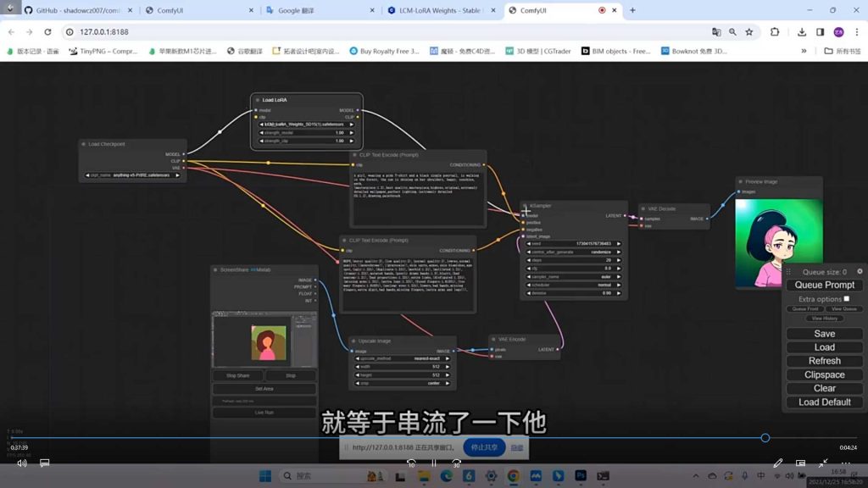This screenshot has height=488, width=868.
Task: Click the video progress bar
Action: point(424,438)
